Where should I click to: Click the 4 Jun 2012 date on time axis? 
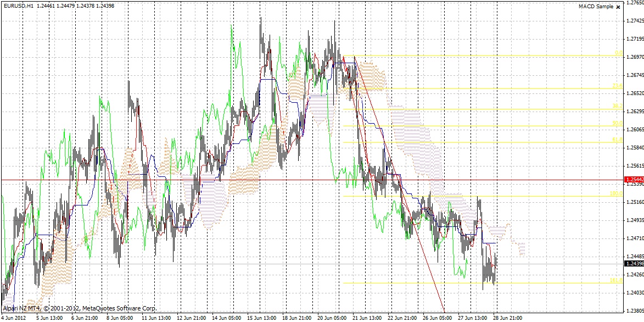[x=13, y=318]
